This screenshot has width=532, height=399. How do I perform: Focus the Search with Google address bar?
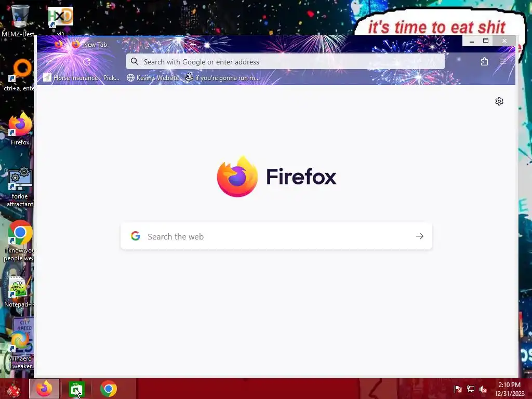285,62
